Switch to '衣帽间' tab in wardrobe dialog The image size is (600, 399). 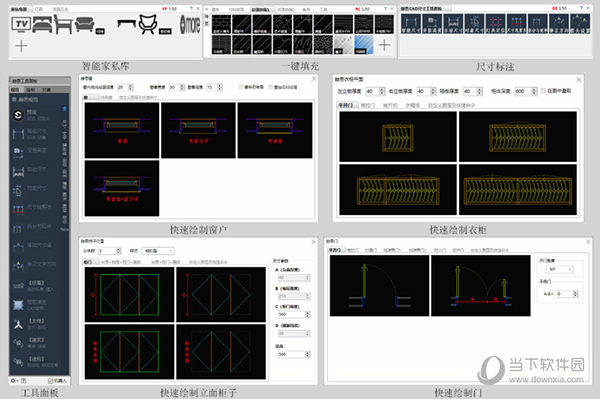[412, 105]
